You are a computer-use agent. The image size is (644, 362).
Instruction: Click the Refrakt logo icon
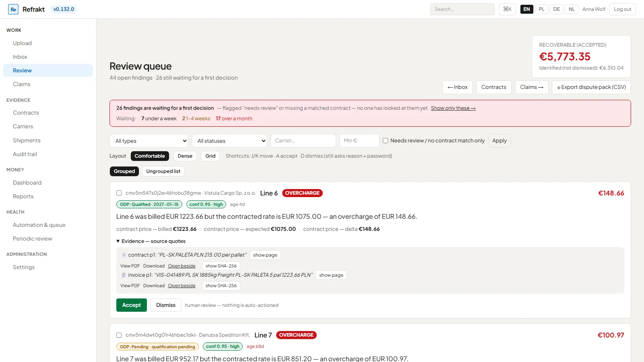point(13,9)
